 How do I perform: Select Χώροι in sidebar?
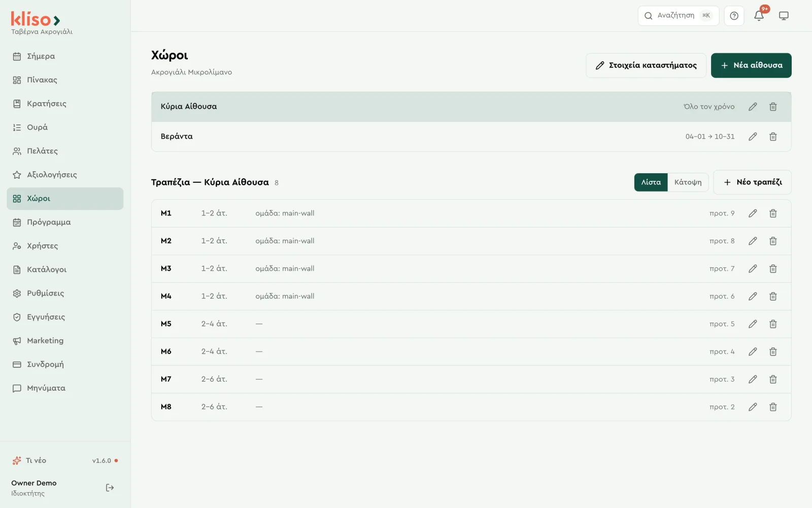tap(65, 199)
